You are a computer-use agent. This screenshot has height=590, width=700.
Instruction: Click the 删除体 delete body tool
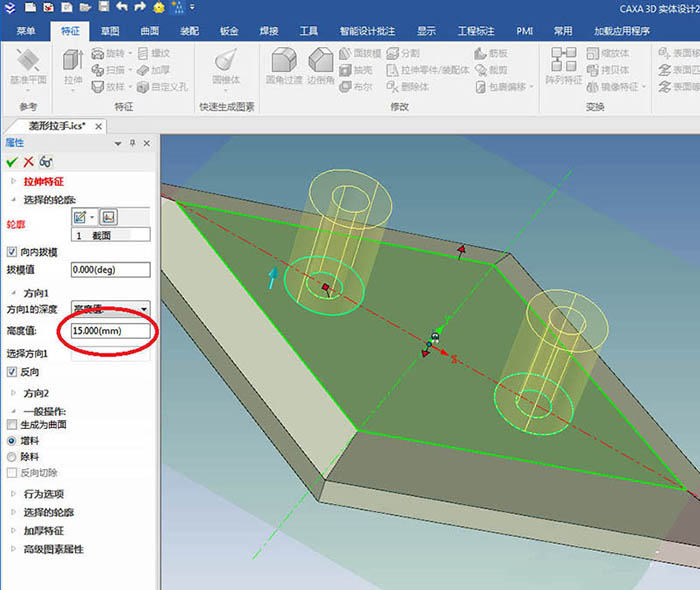point(408,87)
